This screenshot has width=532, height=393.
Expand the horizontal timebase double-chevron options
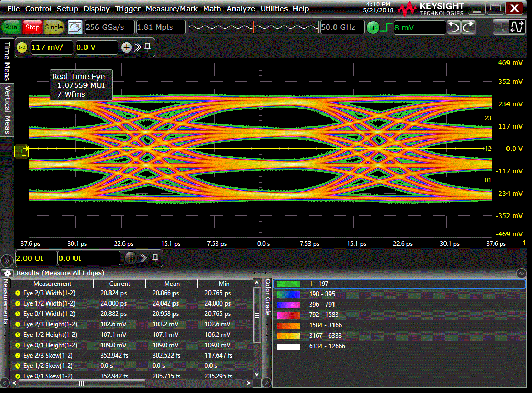click(144, 258)
